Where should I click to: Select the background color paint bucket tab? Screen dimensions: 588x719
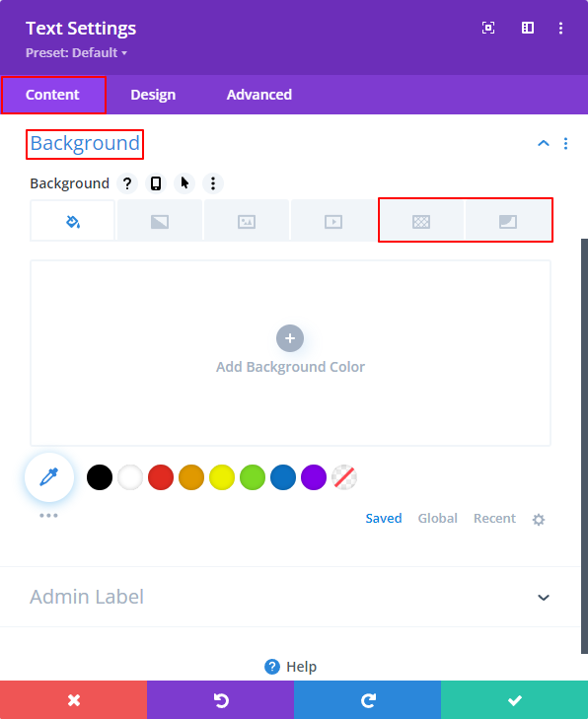(72, 221)
